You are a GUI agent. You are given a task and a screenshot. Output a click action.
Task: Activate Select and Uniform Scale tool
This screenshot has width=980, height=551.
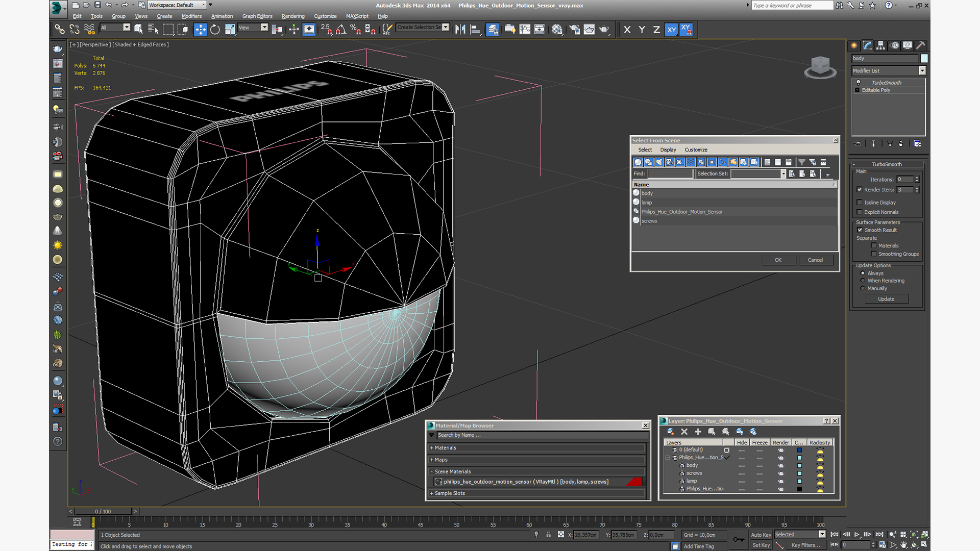point(230,30)
